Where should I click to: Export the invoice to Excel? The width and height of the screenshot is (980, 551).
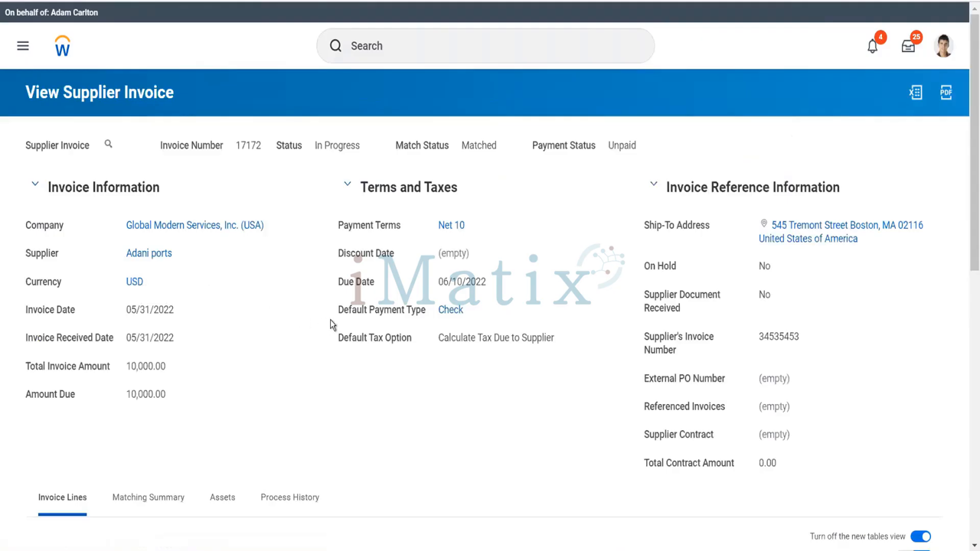click(916, 93)
